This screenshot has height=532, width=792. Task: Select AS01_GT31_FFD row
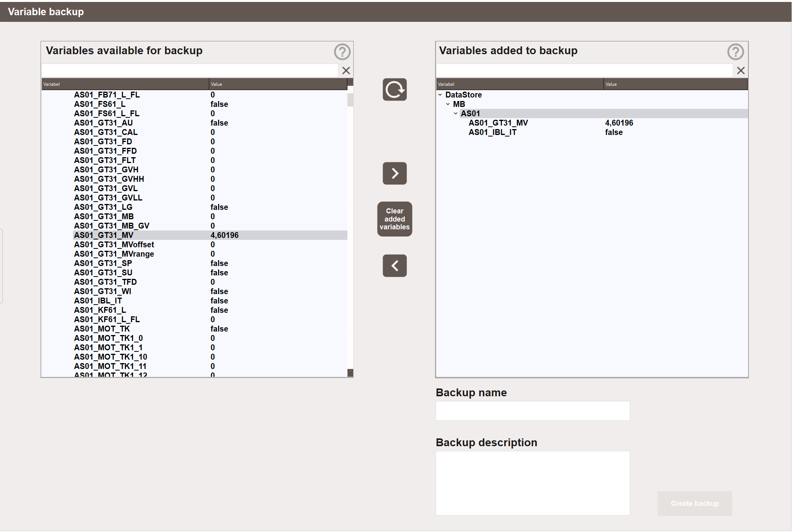[210, 151]
